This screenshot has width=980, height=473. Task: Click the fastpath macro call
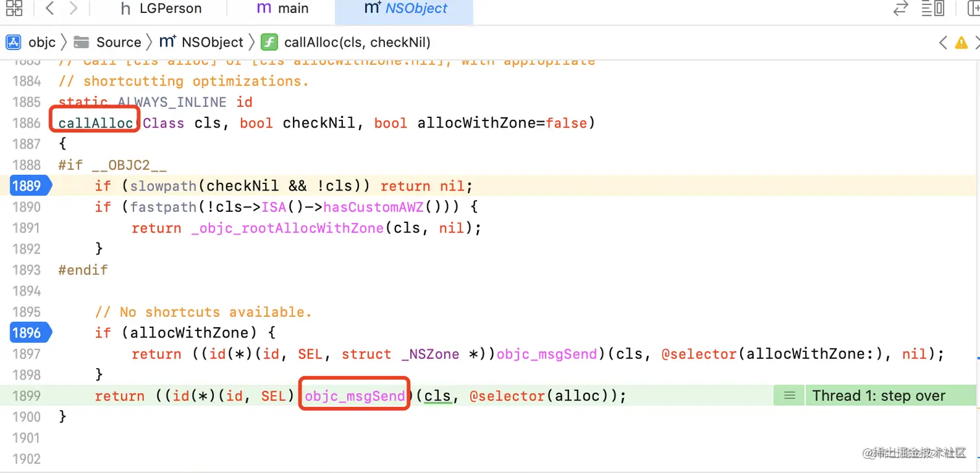point(163,207)
